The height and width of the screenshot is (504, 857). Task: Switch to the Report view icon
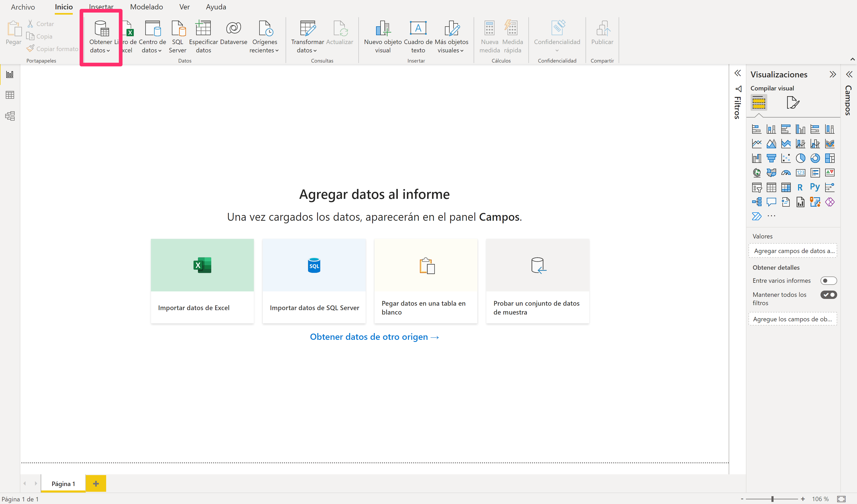10,75
